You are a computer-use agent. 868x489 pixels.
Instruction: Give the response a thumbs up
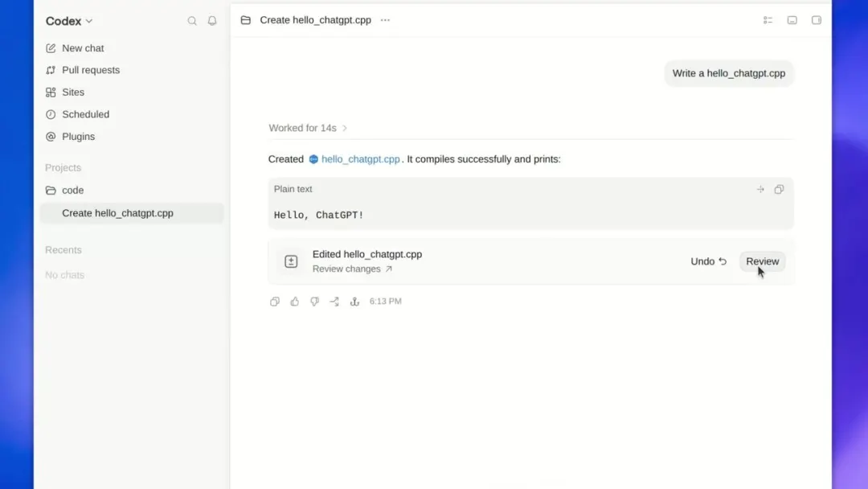coord(294,302)
